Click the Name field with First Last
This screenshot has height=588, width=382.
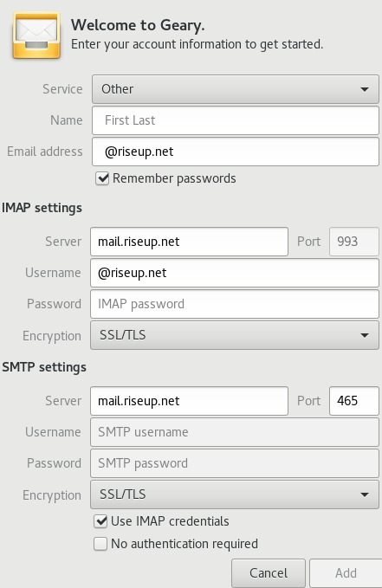tap(236, 120)
